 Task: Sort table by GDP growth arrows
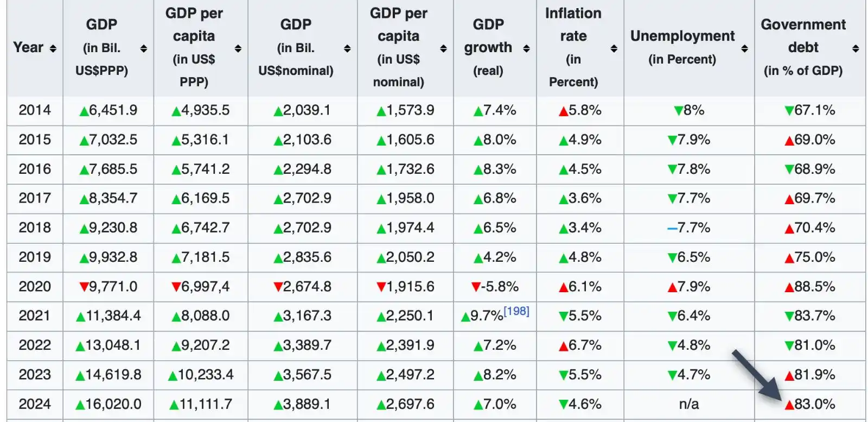526,49
